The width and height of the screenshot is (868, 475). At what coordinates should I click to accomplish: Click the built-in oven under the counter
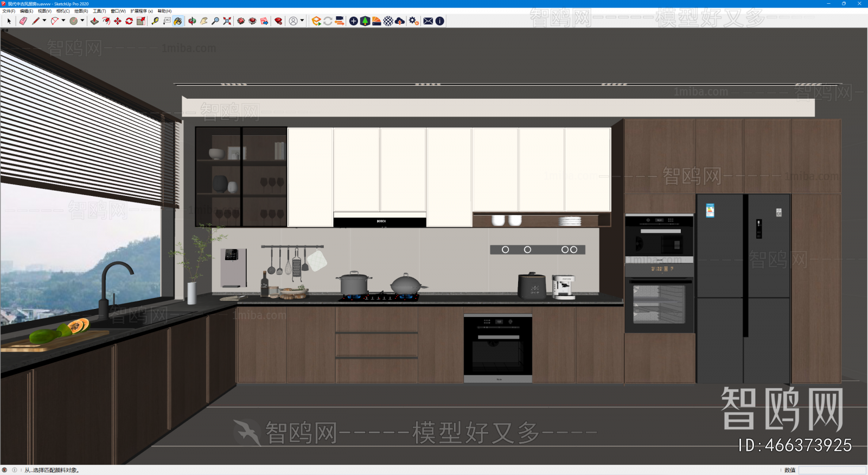498,347
